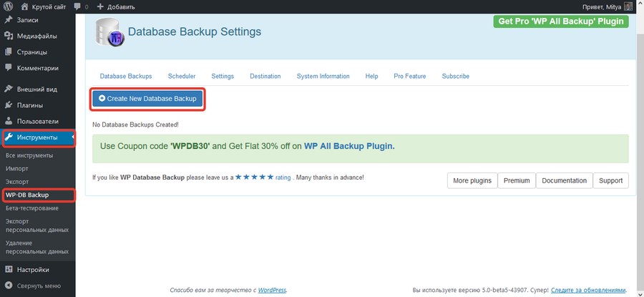
Task: Collapse the menu with Свернуть меню arrow
Action: tap(8, 286)
